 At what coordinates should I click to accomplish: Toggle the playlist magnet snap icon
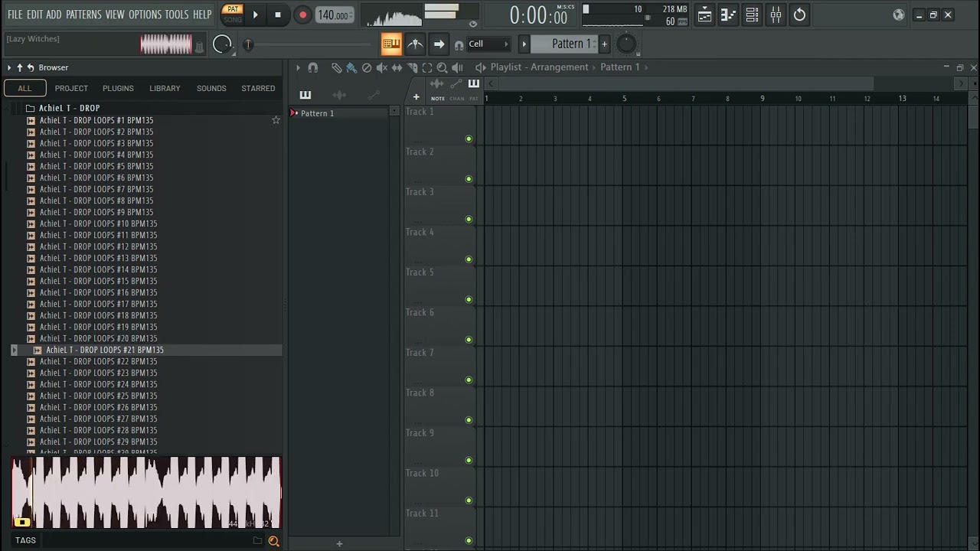(313, 67)
